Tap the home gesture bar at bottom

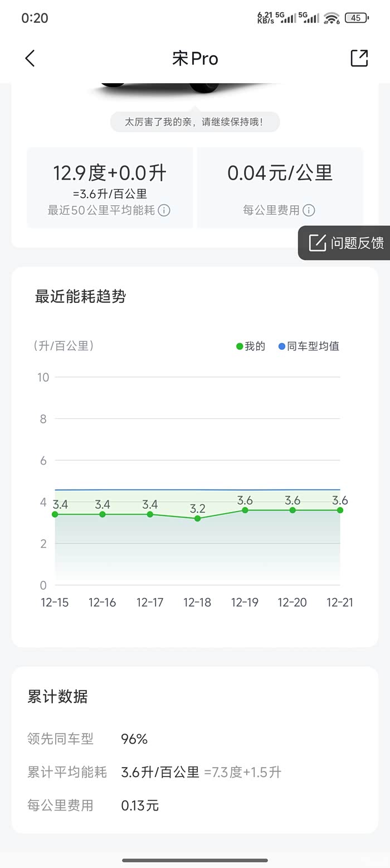pyautogui.click(x=195, y=860)
